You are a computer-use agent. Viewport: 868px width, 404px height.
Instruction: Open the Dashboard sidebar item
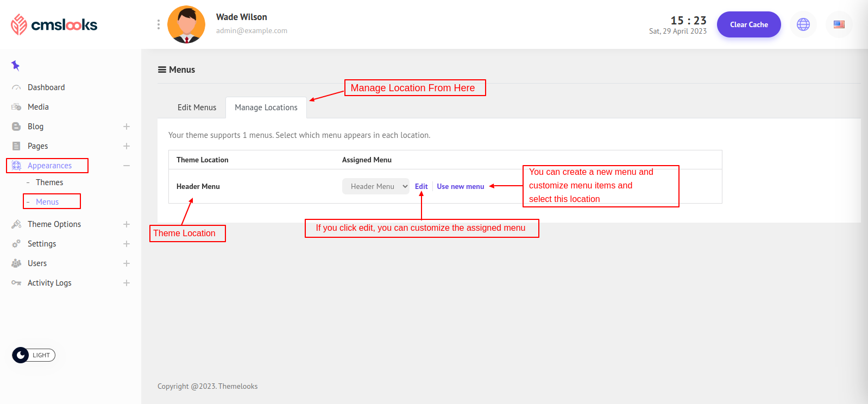pyautogui.click(x=46, y=87)
